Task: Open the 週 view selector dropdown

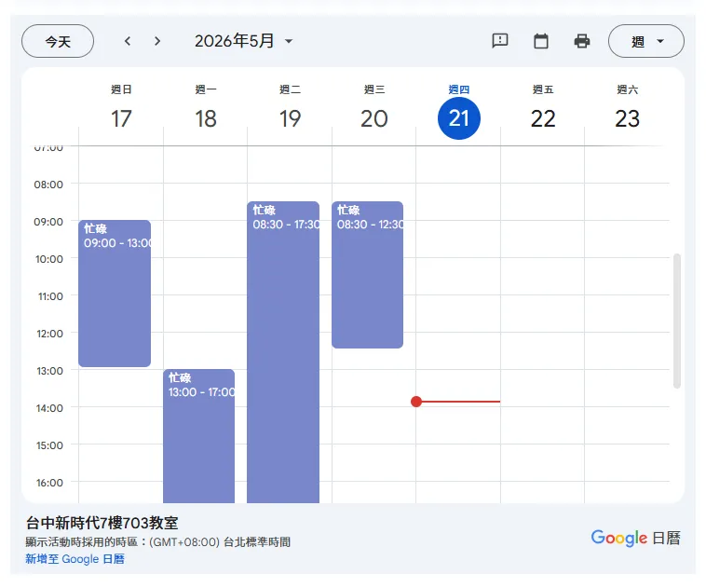Action: tap(646, 41)
